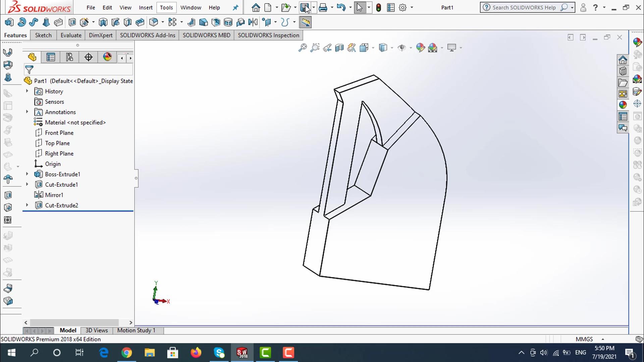
Task: Open the Section View tool
Action: (339, 48)
